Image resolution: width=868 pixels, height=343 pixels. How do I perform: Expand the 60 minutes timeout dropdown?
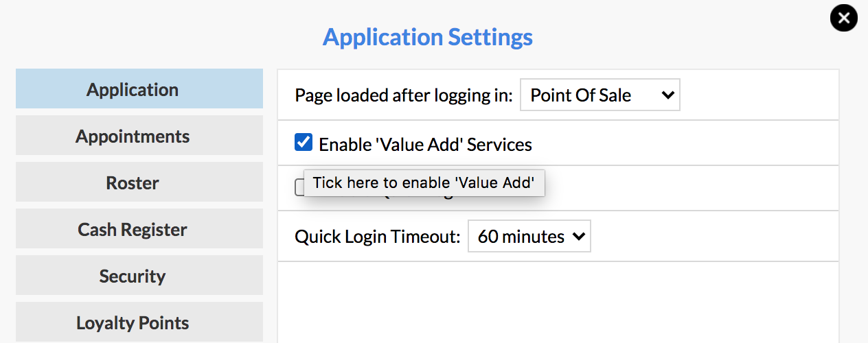tap(529, 236)
